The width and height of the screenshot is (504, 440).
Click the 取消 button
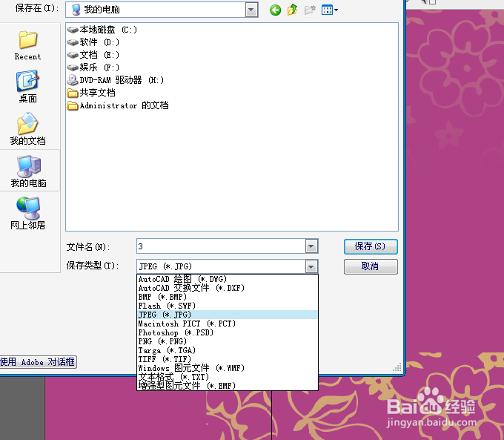(371, 266)
